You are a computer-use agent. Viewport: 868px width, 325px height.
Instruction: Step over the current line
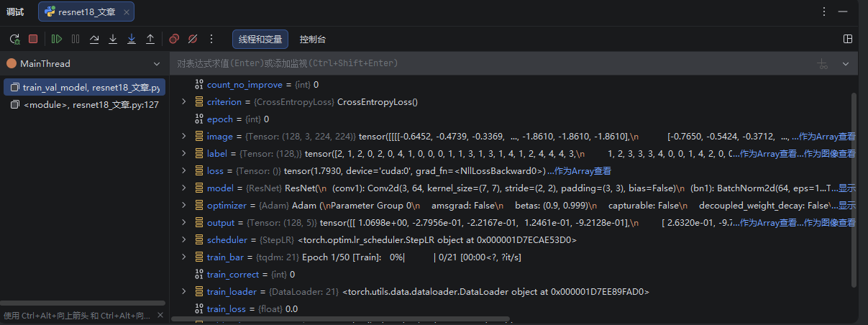pos(94,39)
